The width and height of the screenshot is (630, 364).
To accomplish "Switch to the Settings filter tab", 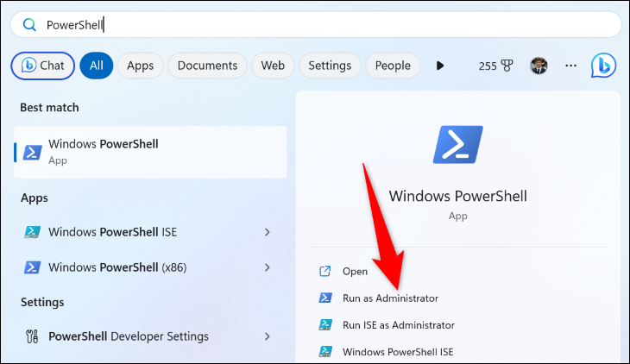I will [330, 66].
